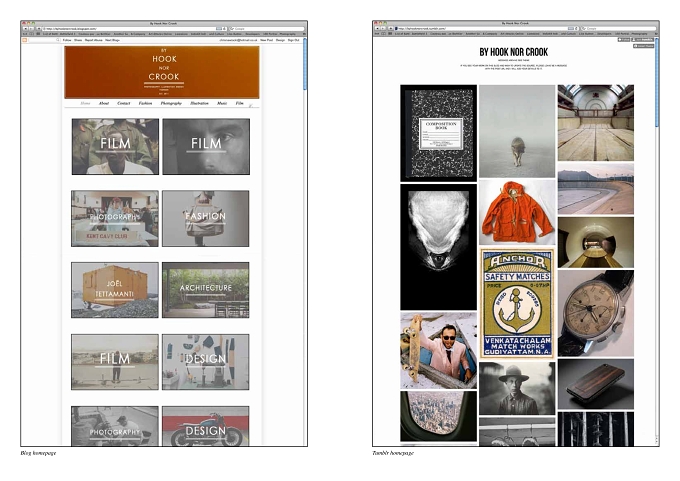680x481 pixels.
Task: Open the Anchor Safety Matches image on Tumblr
Action: point(517,303)
